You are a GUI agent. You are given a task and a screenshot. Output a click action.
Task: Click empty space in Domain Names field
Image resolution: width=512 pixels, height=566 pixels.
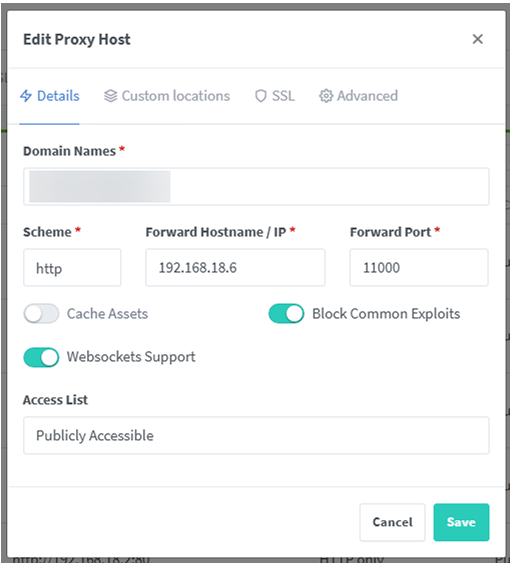click(x=329, y=187)
